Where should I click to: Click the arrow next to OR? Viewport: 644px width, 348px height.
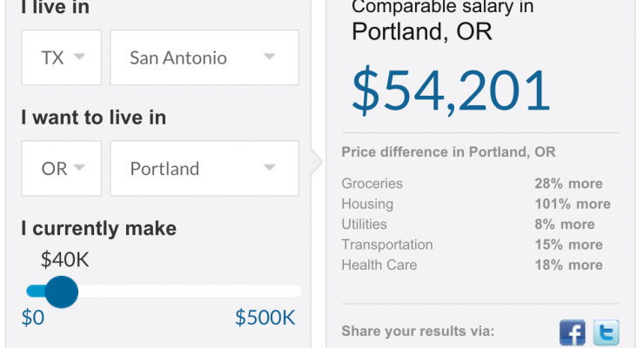(79, 167)
